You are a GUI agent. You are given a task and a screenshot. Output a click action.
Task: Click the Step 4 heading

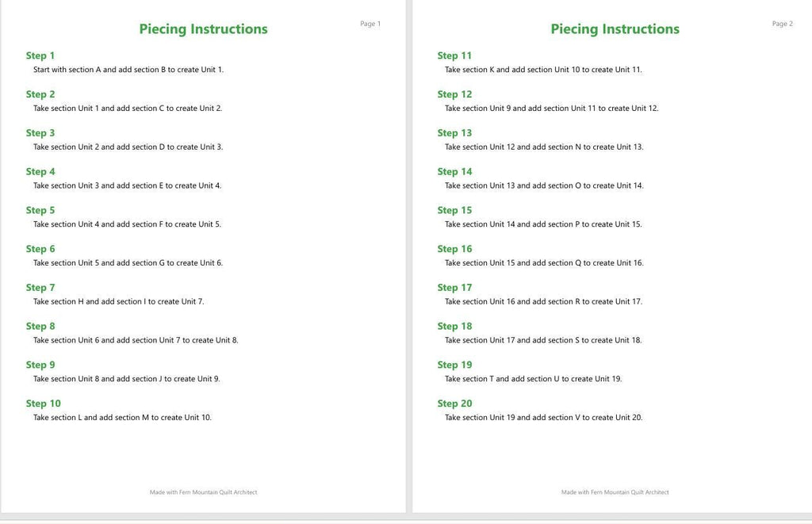(40, 171)
